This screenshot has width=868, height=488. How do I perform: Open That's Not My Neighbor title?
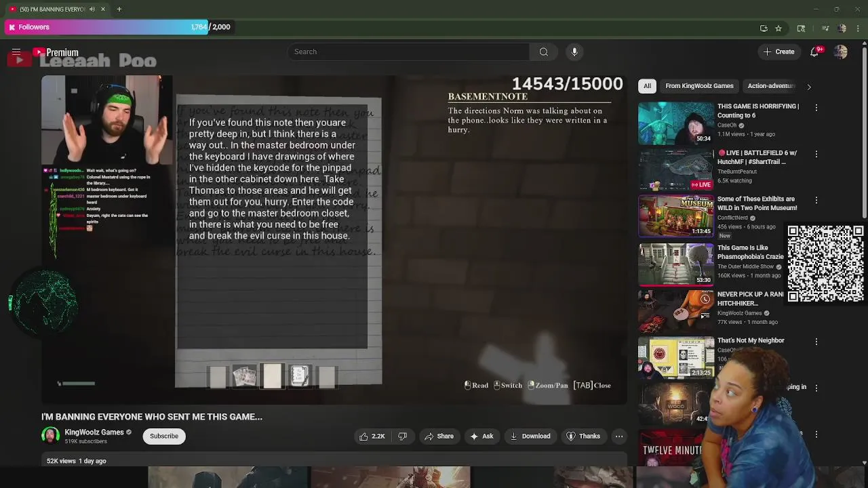(751, 340)
